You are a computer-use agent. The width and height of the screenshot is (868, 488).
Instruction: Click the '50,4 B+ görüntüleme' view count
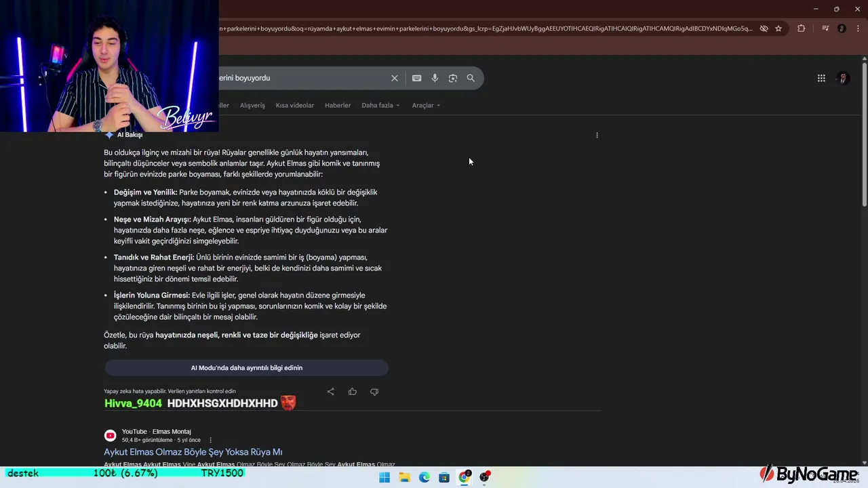(x=148, y=440)
